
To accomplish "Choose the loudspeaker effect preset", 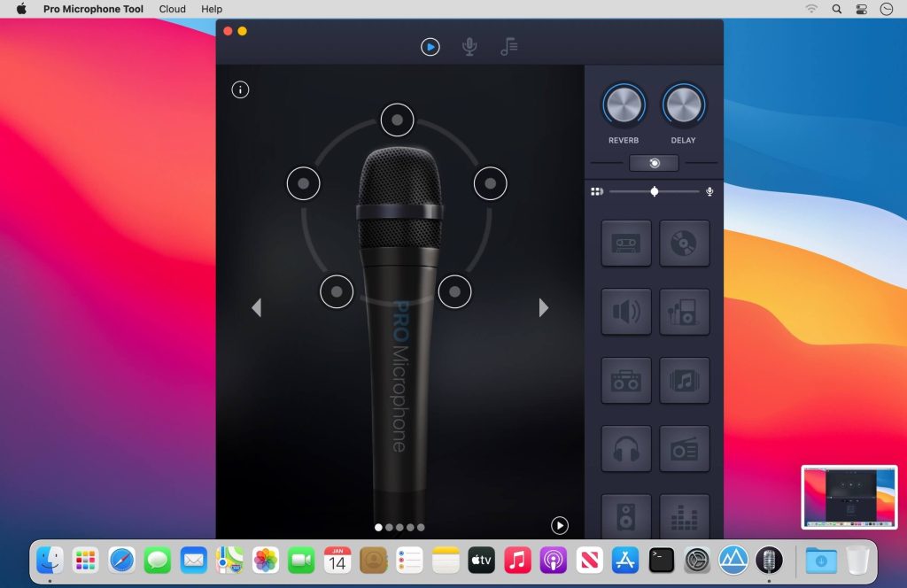I will (626, 312).
